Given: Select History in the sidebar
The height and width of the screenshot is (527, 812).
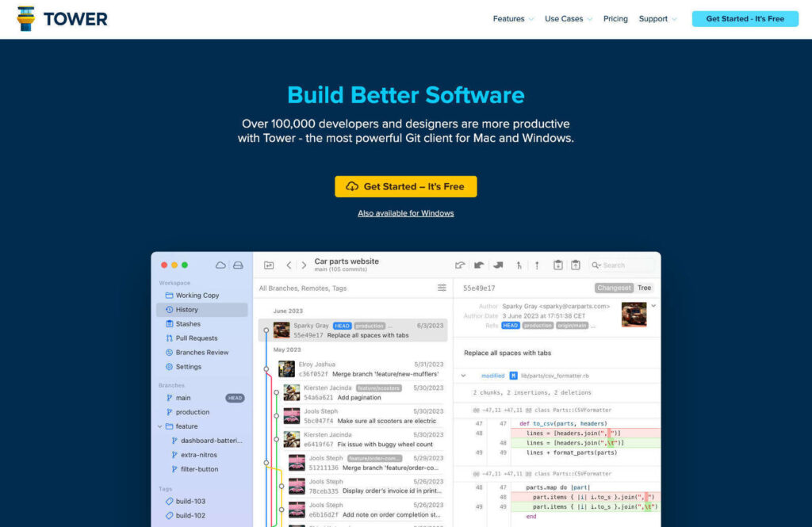Looking at the screenshot, I should click(x=202, y=310).
